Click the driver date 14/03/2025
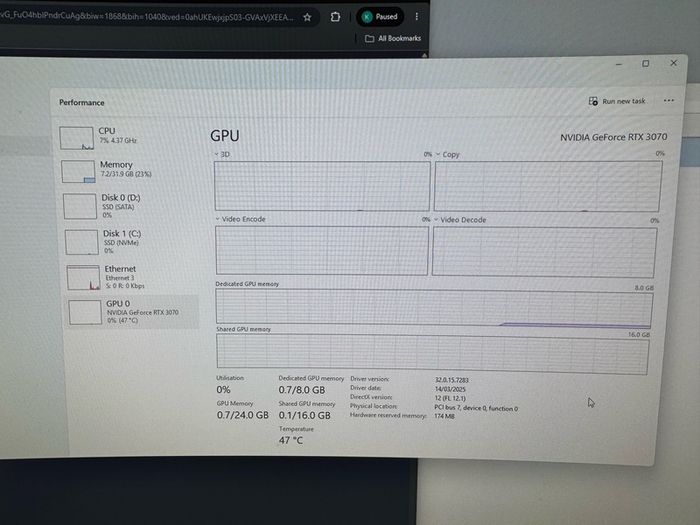Screen dimensions: 700x525 click(x=450, y=389)
